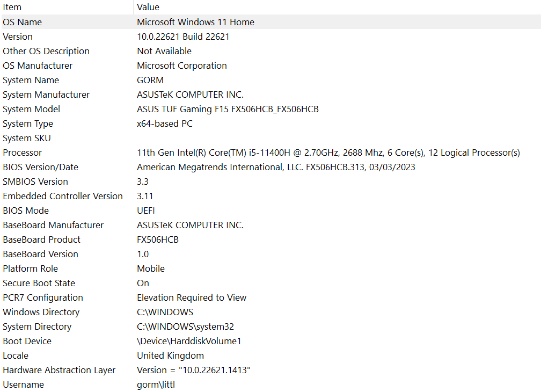This screenshot has width=541, height=392.
Task: Select value Microsoft Windows 11 Home
Action: tap(195, 22)
